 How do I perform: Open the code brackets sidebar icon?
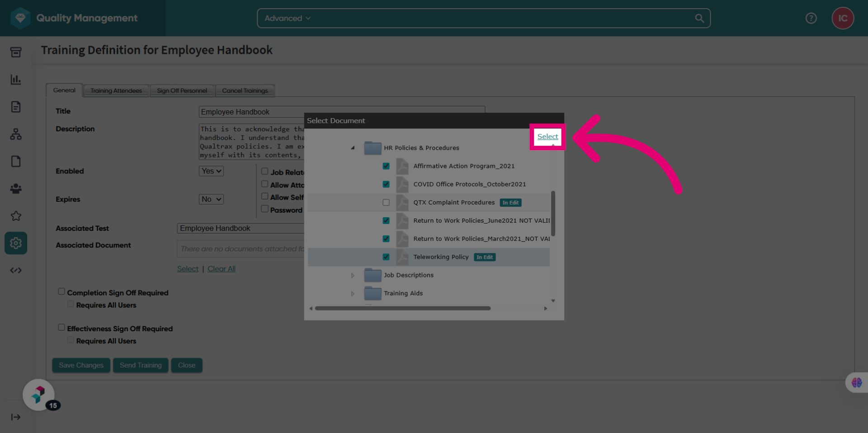(x=16, y=271)
